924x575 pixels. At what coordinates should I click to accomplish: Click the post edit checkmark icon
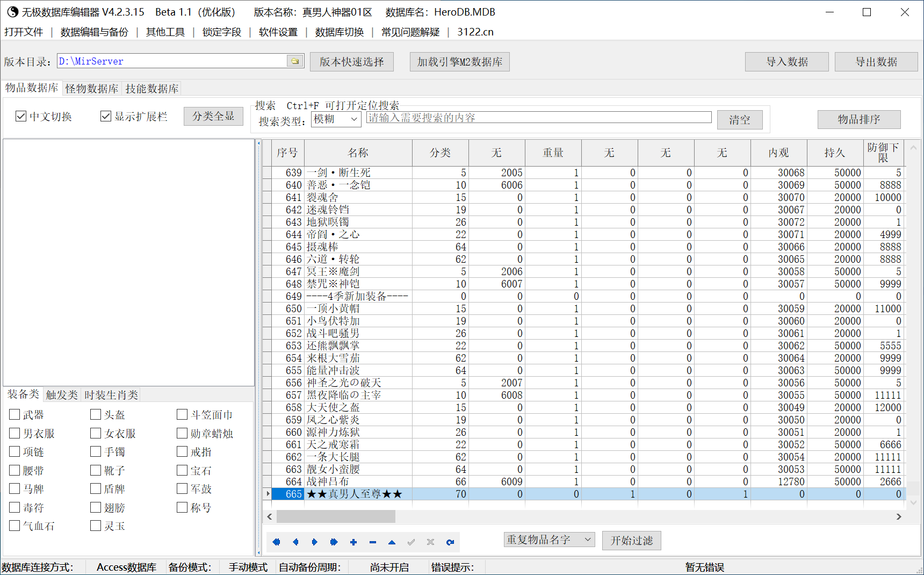(412, 542)
